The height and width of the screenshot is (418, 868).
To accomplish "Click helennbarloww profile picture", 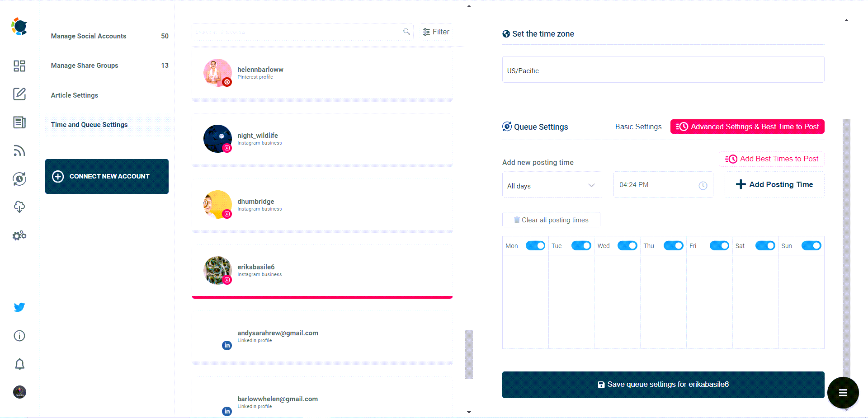I will click(217, 72).
